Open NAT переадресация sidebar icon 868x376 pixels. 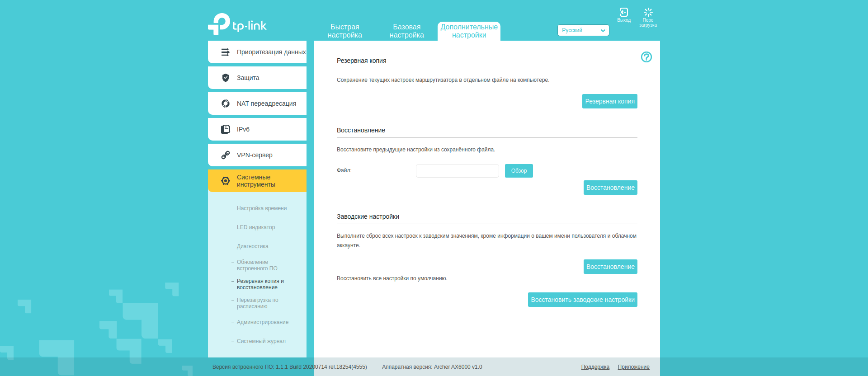tap(226, 103)
